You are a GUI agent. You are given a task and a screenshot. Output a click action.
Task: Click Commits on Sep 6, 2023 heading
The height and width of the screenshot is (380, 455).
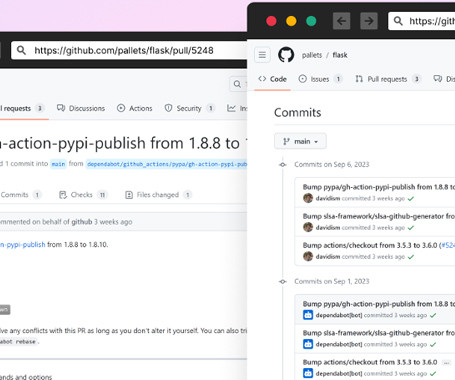tap(332, 164)
